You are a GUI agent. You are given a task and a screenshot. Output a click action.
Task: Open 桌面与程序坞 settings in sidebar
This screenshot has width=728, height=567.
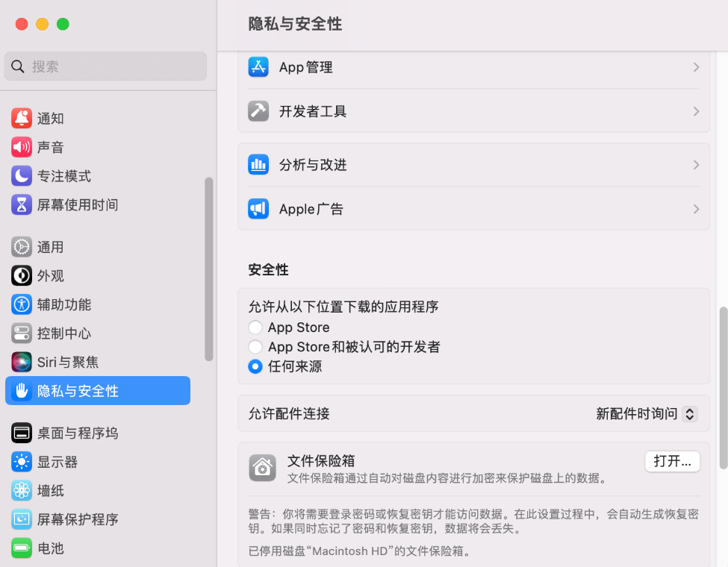pos(78,433)
